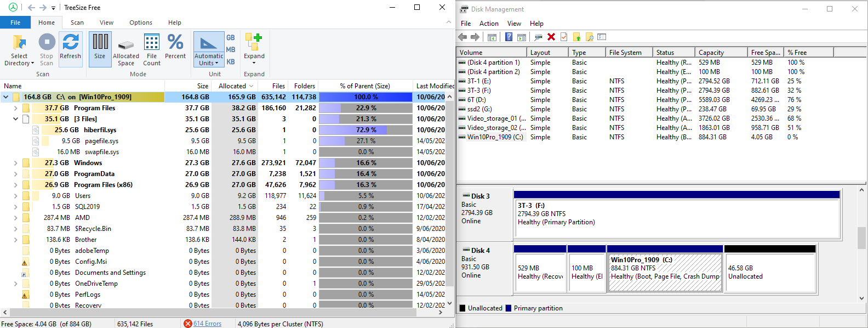Image resolution: width=868 pixels, height=328 pixels.
Task: Switch display mode to Allocated Space
Action: pos(126,50)
